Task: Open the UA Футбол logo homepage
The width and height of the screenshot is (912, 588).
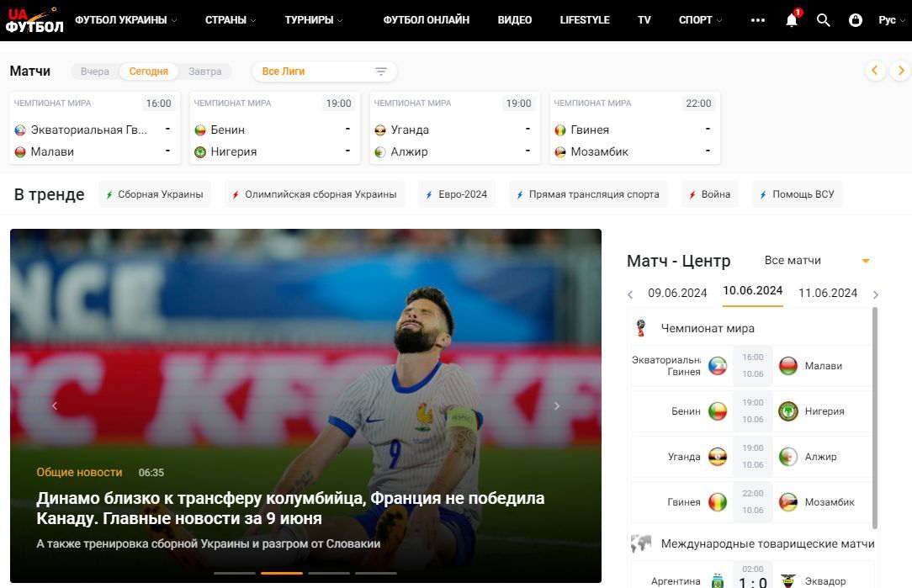Action: click(34, 20)
